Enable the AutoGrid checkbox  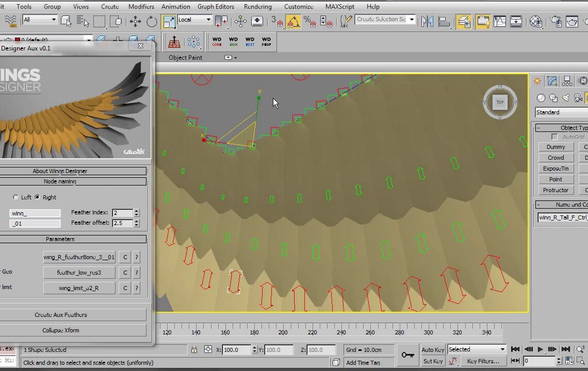pos(555,137)
